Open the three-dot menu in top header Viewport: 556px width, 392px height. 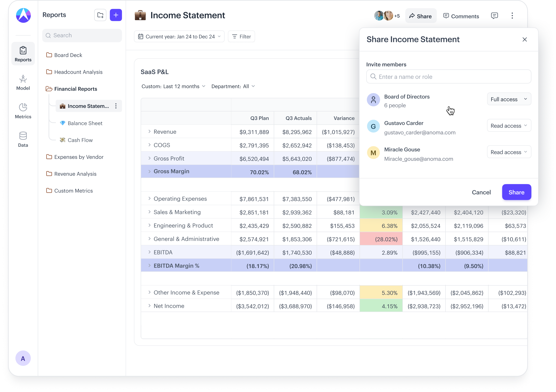click(512, 16)
